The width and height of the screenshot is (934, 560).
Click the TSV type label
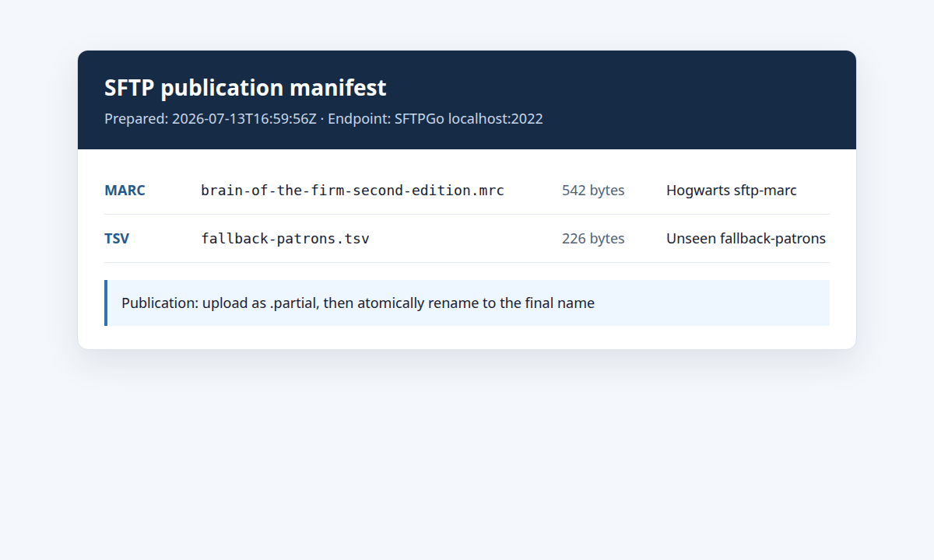point(117,239)
